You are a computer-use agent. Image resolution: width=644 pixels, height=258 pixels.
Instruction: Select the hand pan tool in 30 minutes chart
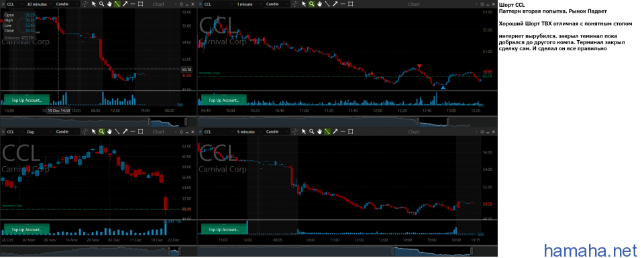coord(109,4)
